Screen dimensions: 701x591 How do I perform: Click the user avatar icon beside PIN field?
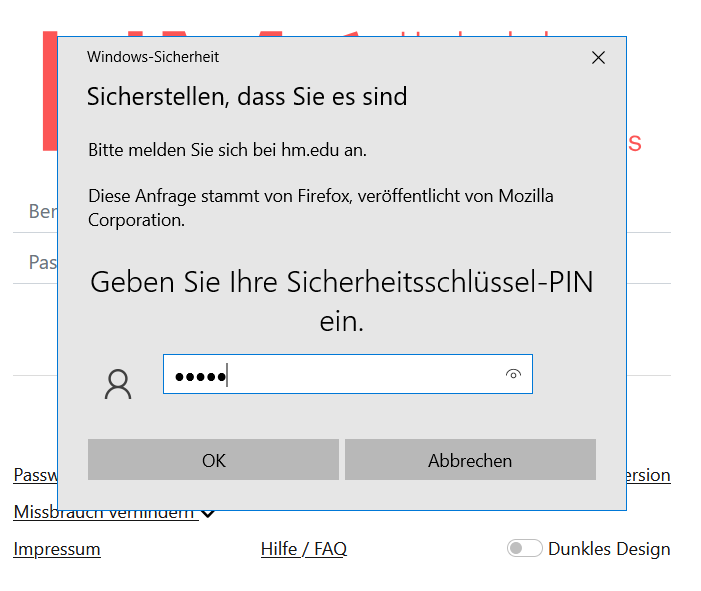coord(118,384)
